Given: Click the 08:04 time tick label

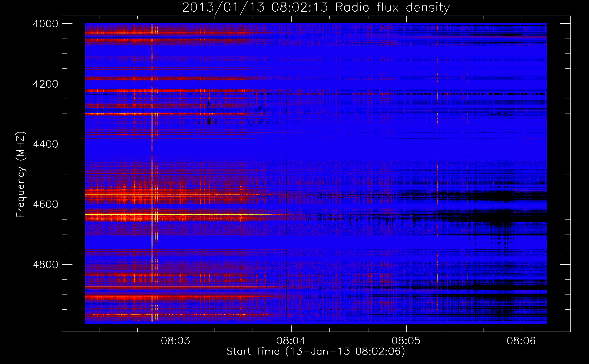Looking at the screenshot, I should tap(291, 341).
